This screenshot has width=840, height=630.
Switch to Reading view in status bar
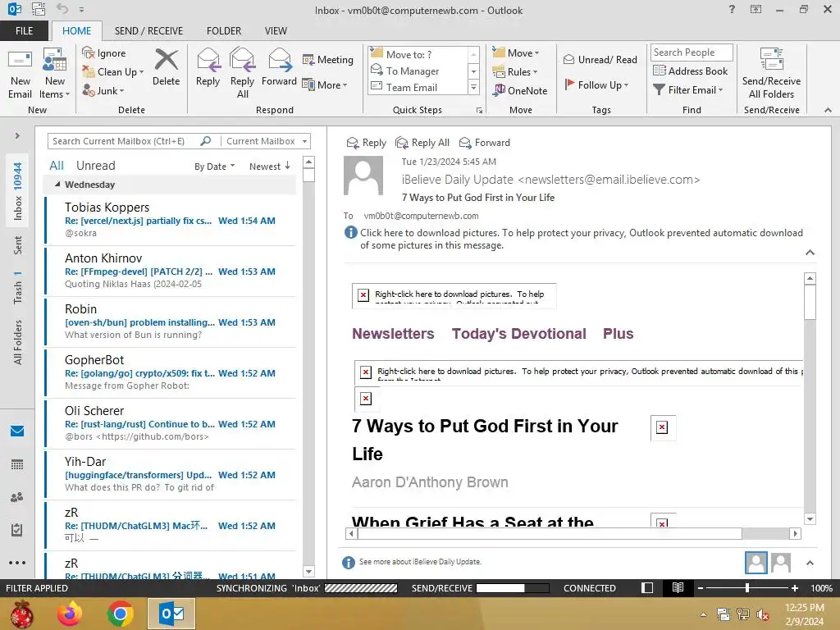[x=678, y=587]
